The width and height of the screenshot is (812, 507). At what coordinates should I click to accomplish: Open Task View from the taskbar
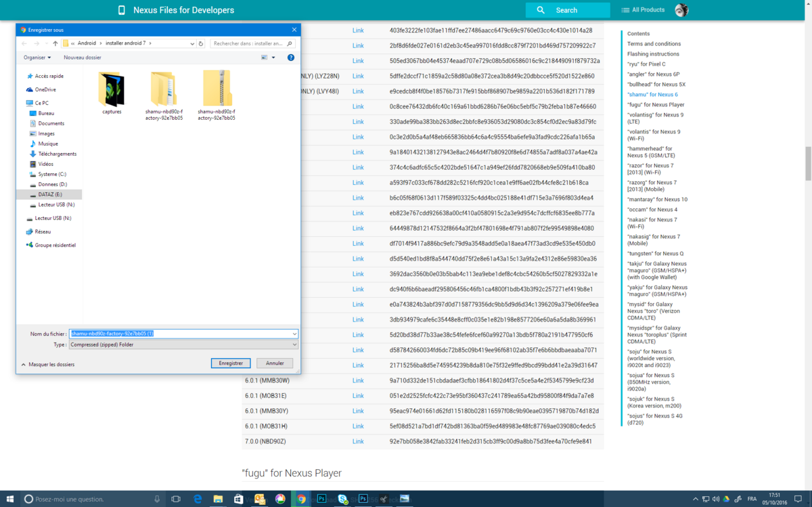tap(176, 499)
